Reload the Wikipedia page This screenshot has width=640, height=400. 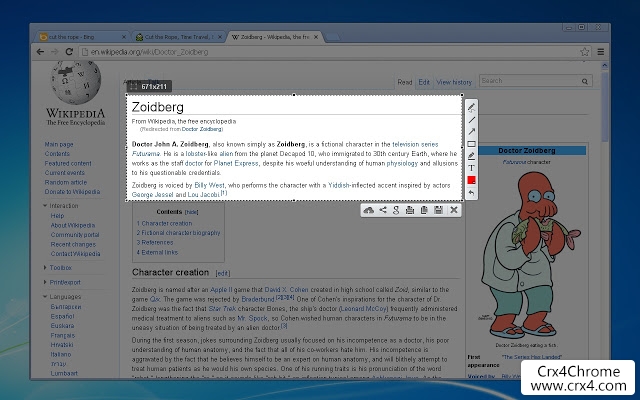point(69,52)
